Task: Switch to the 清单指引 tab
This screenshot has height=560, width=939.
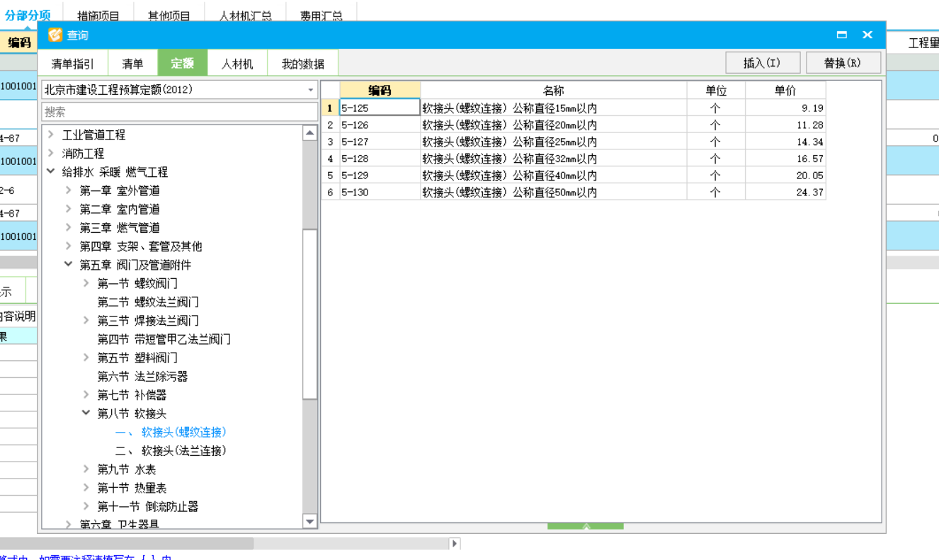Action: [72, 64]
